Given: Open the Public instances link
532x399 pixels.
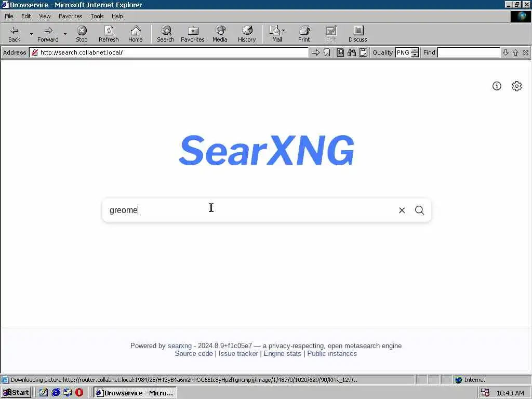Looking at the screenshot, I should pos(332,353).
